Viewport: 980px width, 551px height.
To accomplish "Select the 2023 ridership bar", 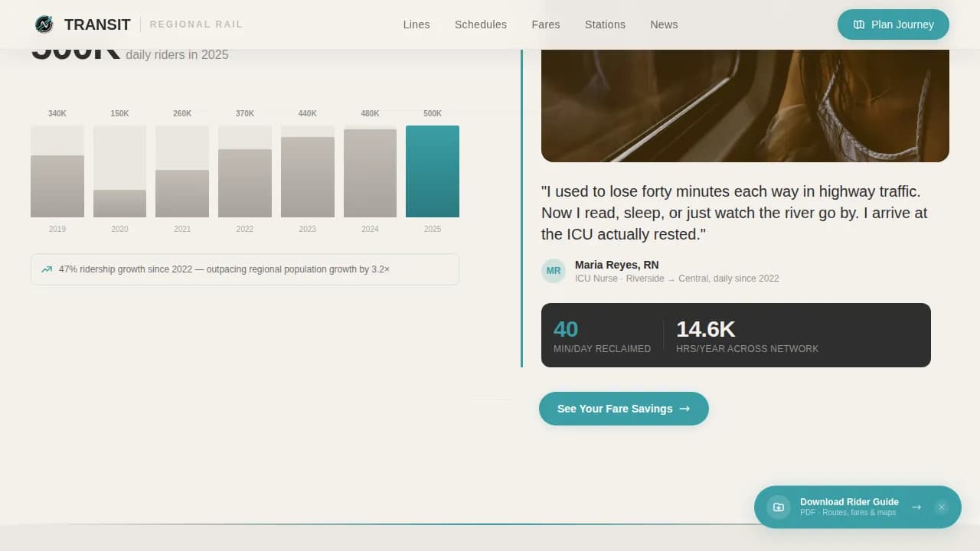I will [308, 177].
